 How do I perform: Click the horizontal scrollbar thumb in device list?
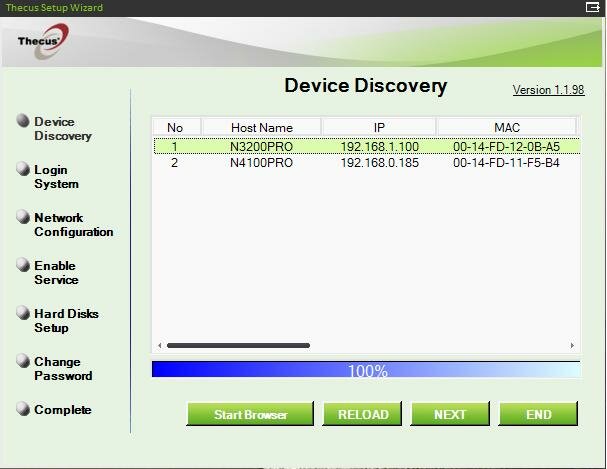coord(238,345)
